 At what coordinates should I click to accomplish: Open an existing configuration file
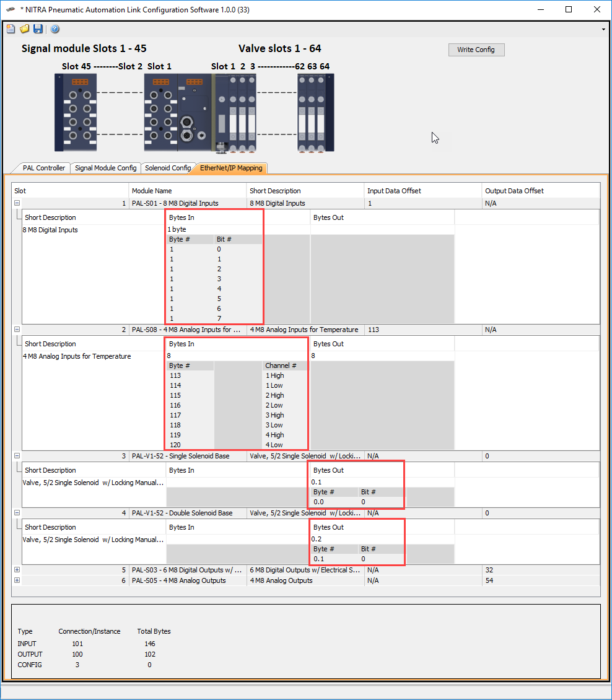coord(25,29)
